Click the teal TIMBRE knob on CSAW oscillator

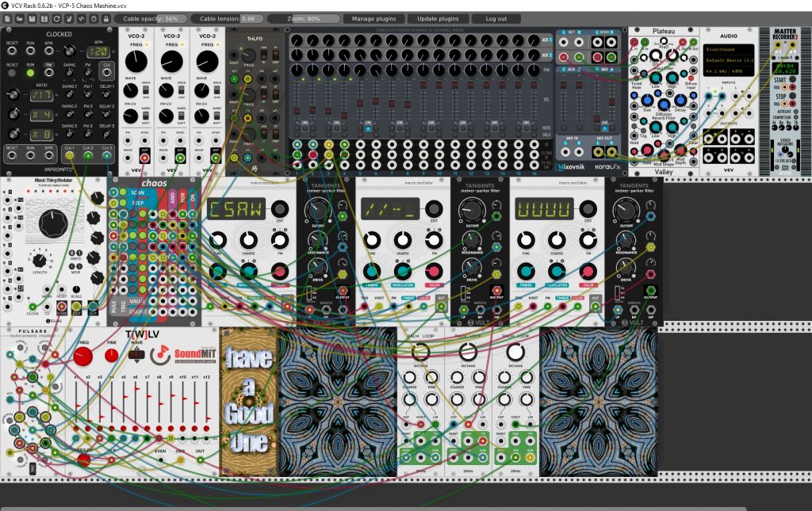pos(218,271)
